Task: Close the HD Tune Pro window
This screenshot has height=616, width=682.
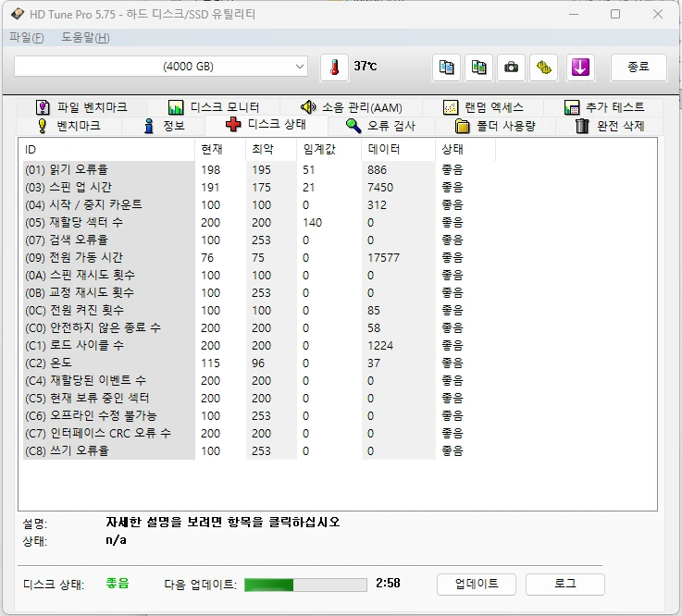Action: (x=658, y=14)
